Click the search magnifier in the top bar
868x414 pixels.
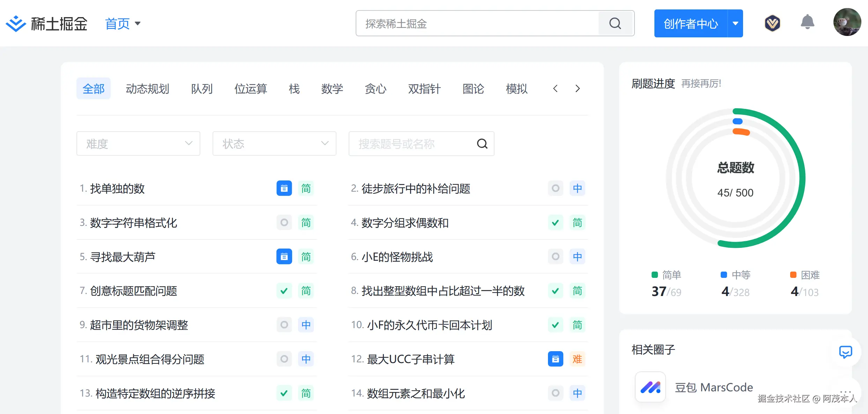(615, 23)
